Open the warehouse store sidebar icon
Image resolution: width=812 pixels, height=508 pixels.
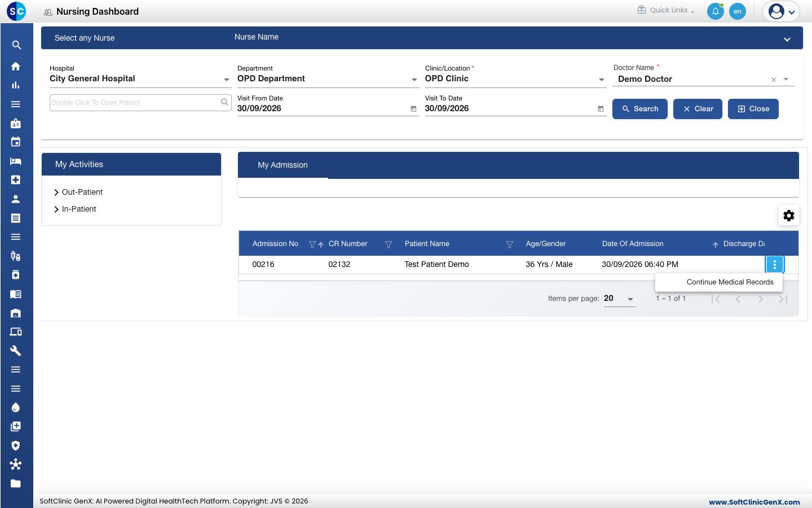16,313
